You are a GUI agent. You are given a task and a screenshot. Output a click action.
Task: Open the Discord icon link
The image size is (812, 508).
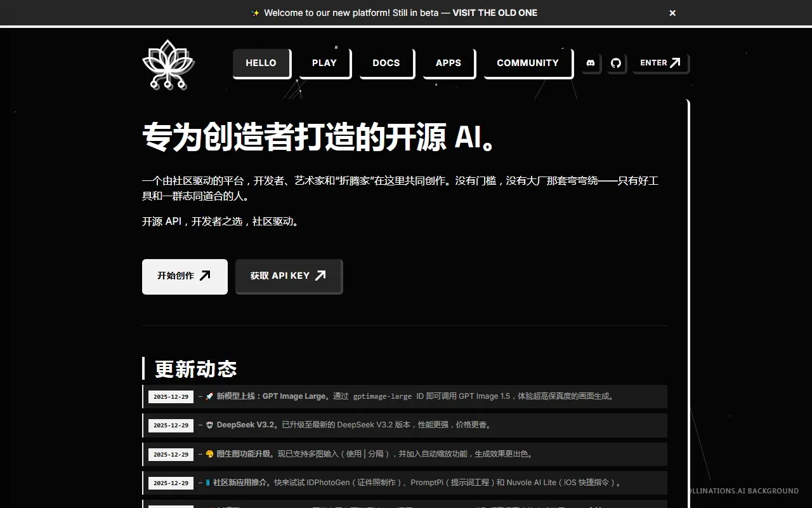click(x=591, y=63)
